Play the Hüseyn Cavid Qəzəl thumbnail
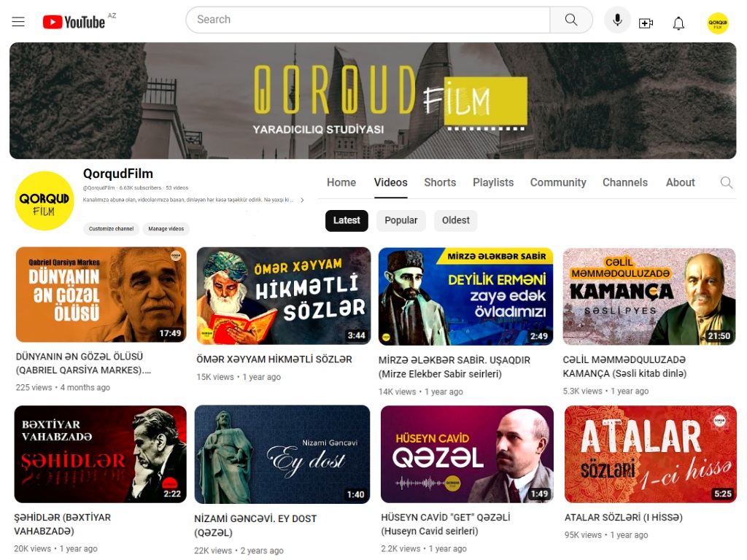The width and height of the screenshot is (747, 560). coord(467,454)
